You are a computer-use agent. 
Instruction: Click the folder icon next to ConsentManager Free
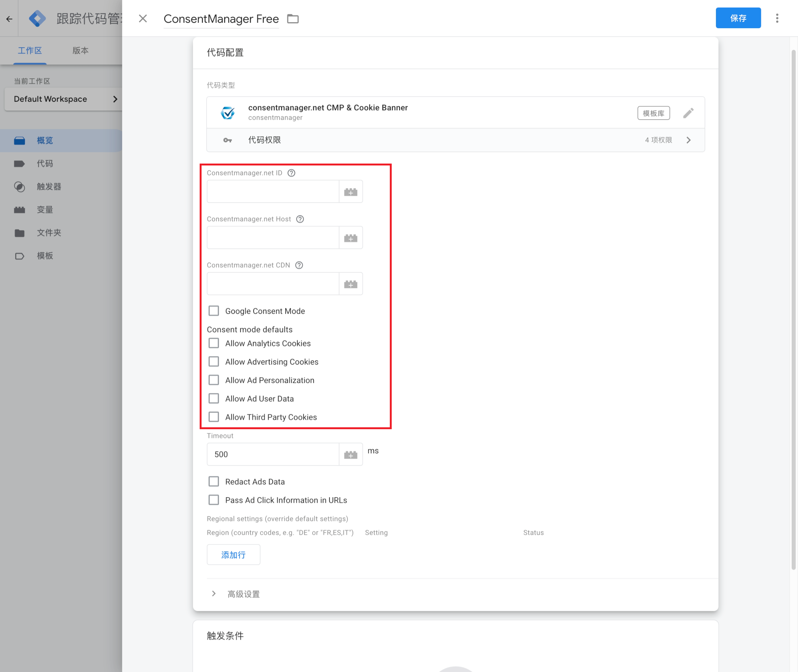point(293,18)
